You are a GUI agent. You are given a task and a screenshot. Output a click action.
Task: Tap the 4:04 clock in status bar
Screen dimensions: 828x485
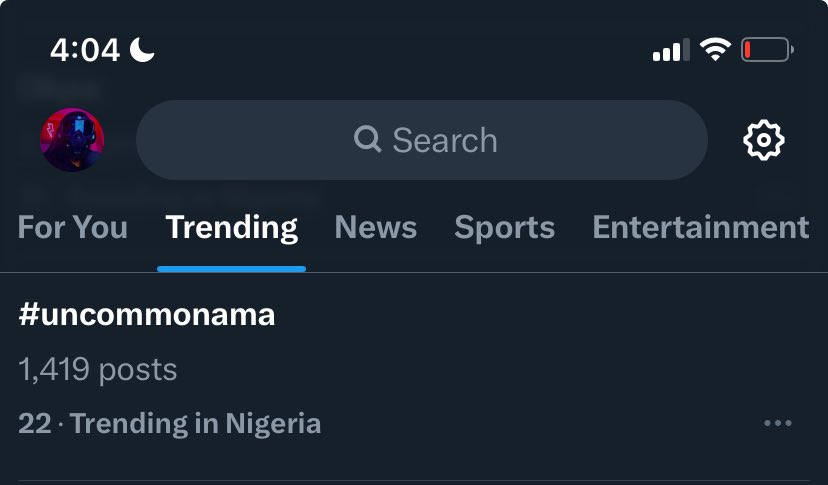point(85,50)
